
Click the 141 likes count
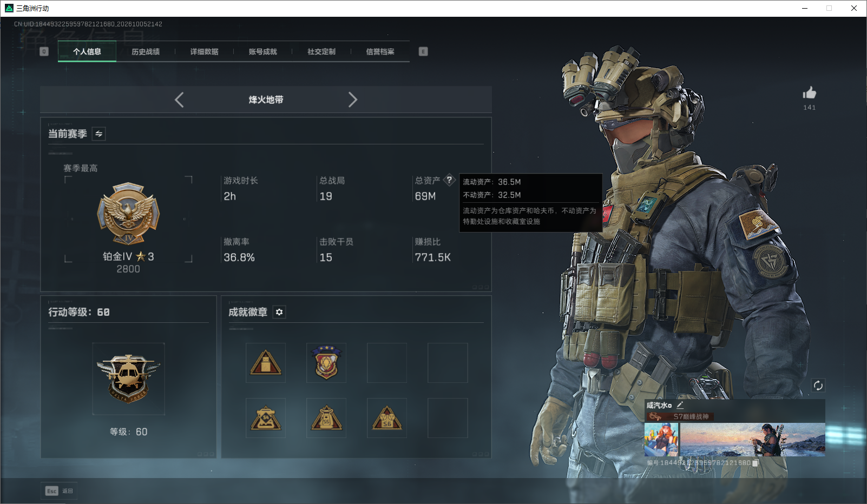pos(810,108)
